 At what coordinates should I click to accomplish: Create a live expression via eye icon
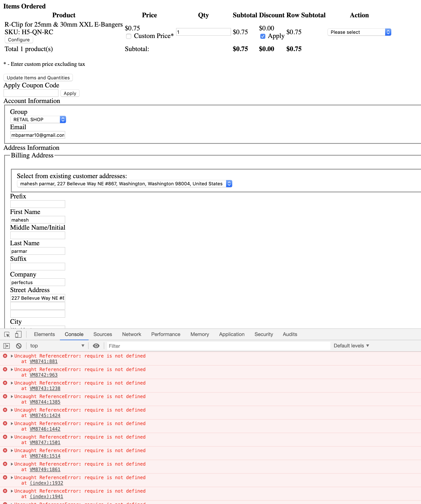(x=96, y=345)
